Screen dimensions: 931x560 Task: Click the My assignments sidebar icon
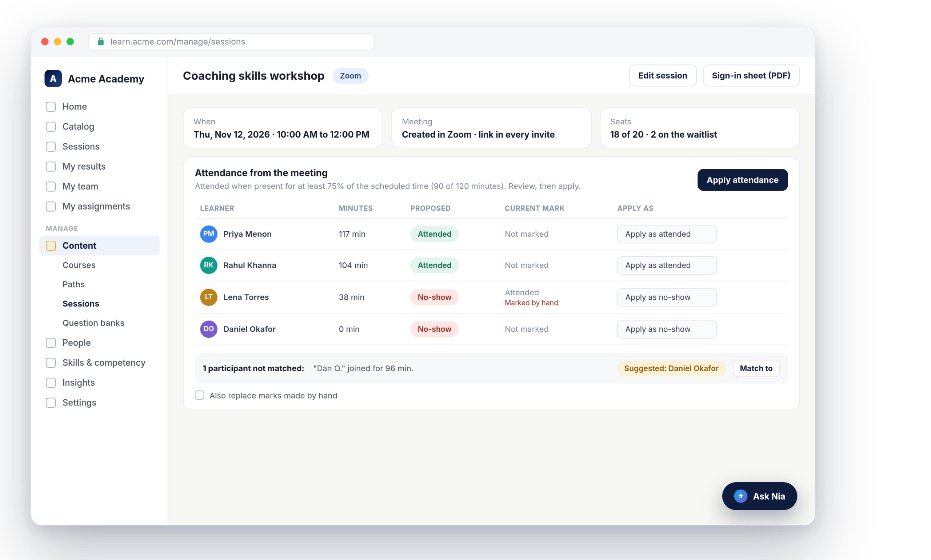tap(51, 207)
